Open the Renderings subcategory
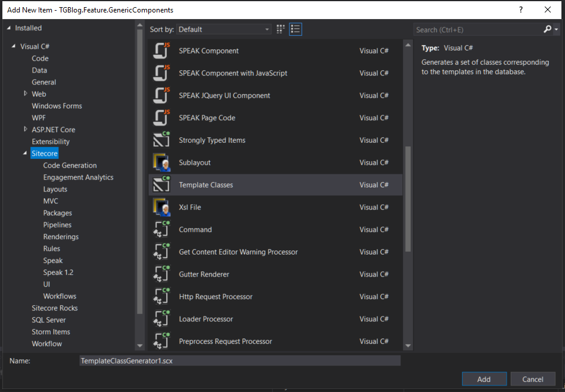The width and height of the screenshot is (565, 392). tap(61, 237)
